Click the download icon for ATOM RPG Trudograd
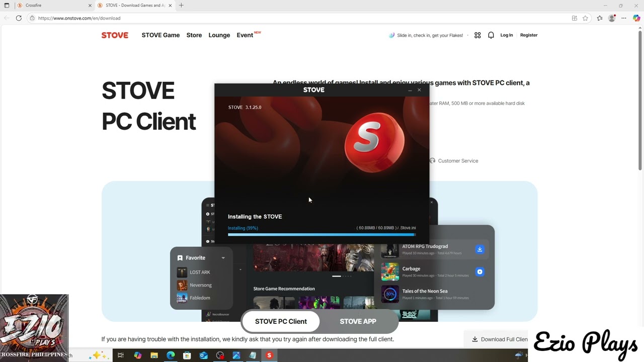Viewport: 644px width, 362px height. (479, 249)
